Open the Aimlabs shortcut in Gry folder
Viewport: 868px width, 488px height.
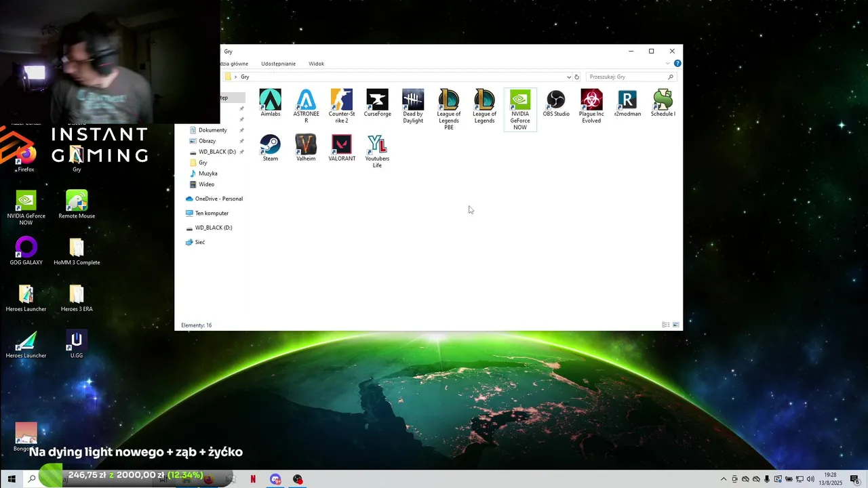click(x=270, y=103)
